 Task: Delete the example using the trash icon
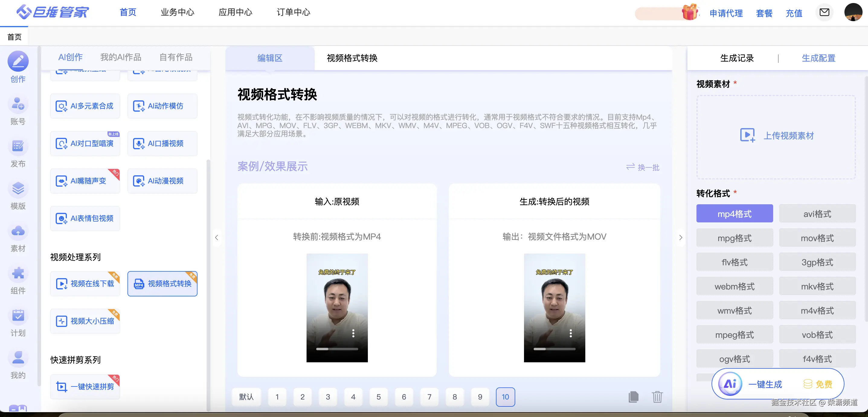pos(657,397)
